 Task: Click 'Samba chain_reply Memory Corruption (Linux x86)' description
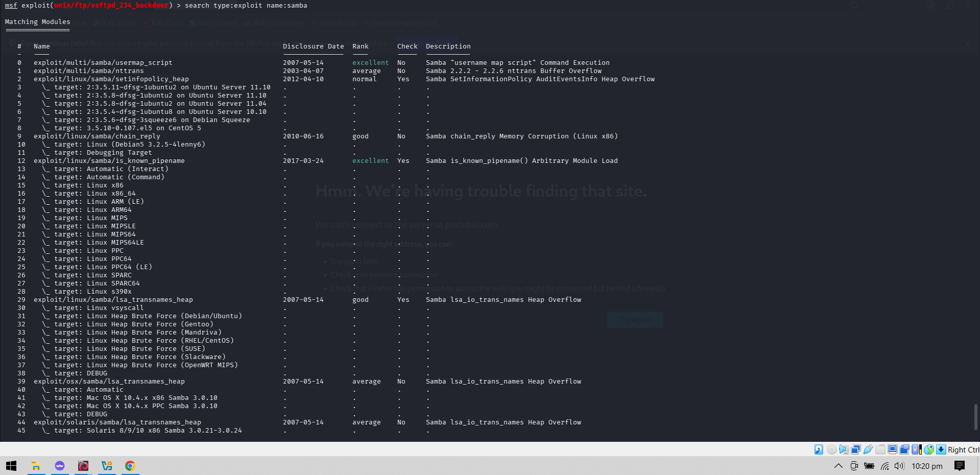pos(522,136)
